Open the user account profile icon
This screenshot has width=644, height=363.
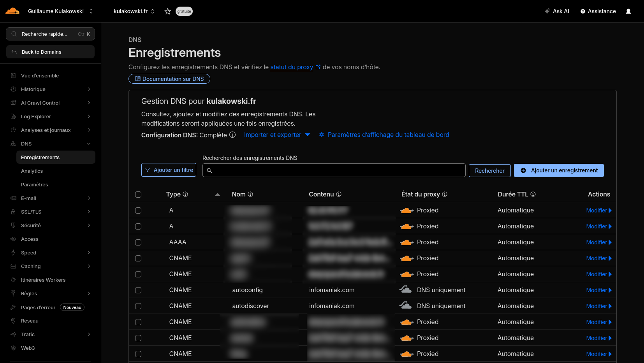(628, 11)
